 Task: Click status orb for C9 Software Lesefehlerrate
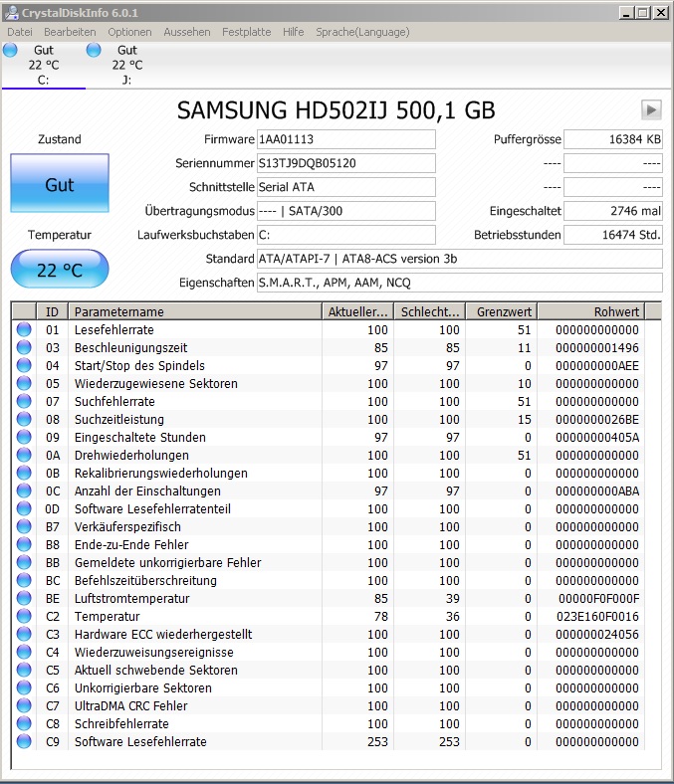(x=24, y=741)
